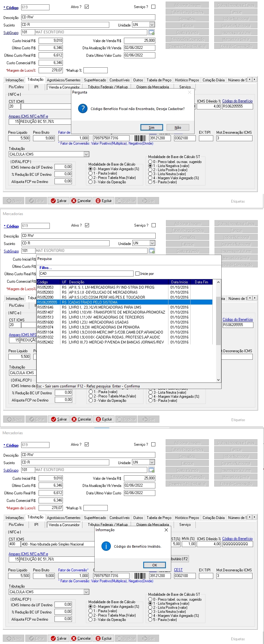Viewport: 264px width, 644px height.
Task: Click the Data Início column header in Pesquisa
Action: (180, 282)
